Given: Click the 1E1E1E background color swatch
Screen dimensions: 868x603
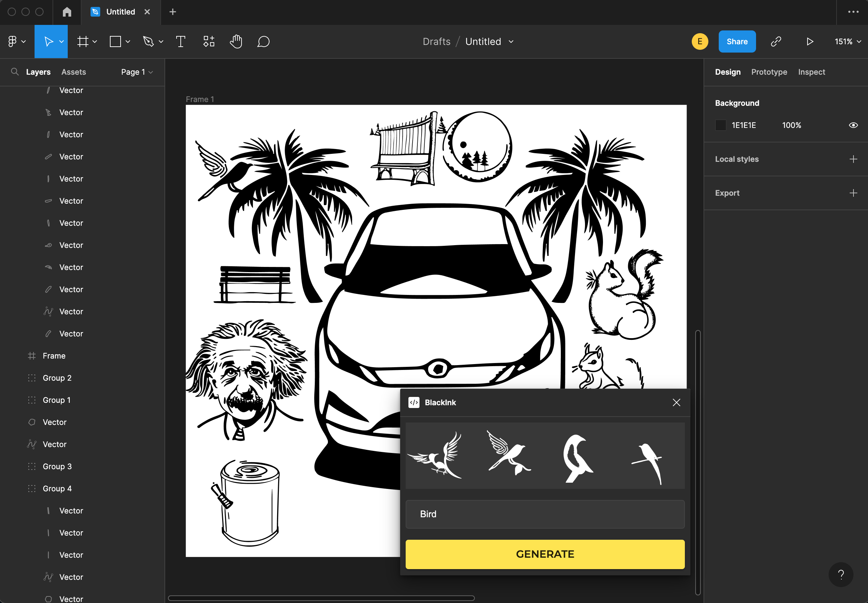Looking at the screenshot, I should 720,125.
